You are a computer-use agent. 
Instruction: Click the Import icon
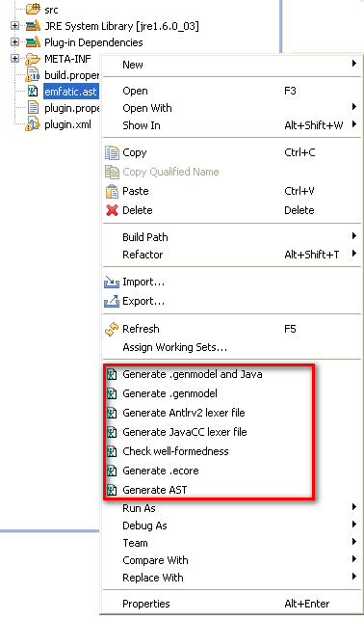(x=112, y=283)
